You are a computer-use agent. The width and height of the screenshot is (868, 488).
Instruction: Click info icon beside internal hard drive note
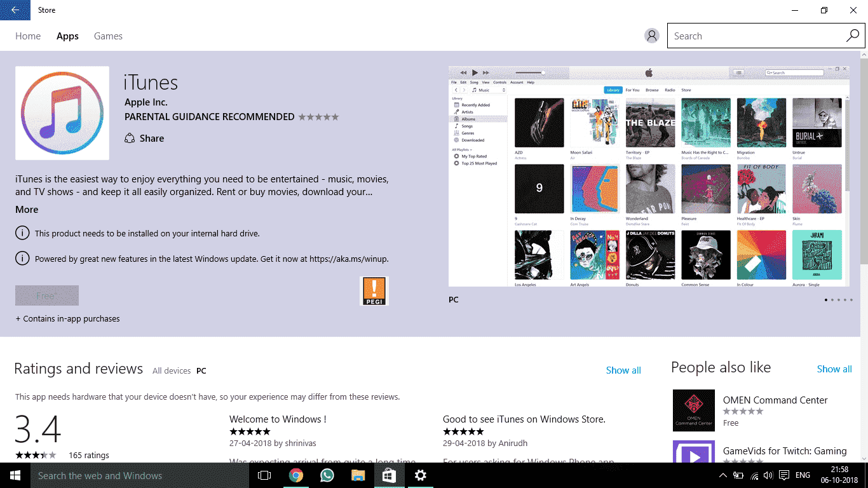22,233
